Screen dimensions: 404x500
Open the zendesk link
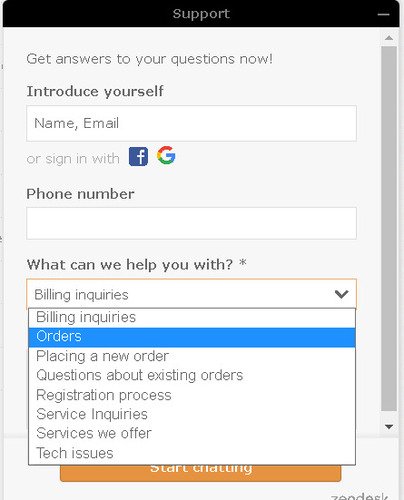pyautogui.click(x=359, y=496)
